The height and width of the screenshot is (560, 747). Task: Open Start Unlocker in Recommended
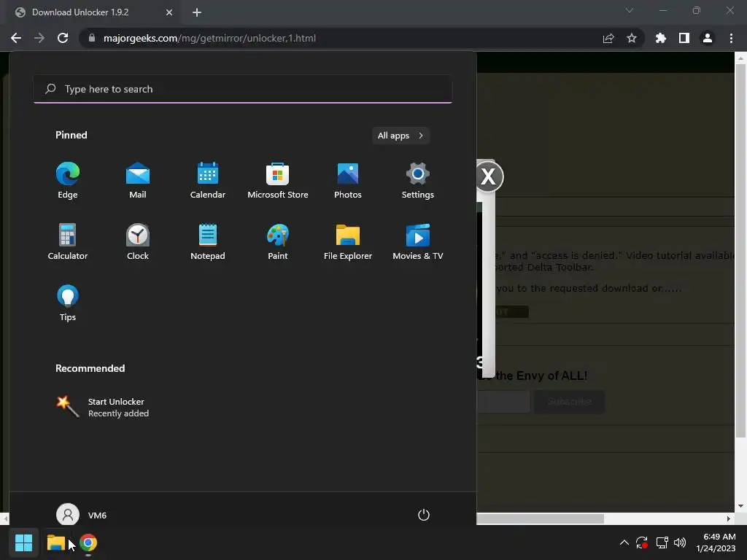coord(102,407)
